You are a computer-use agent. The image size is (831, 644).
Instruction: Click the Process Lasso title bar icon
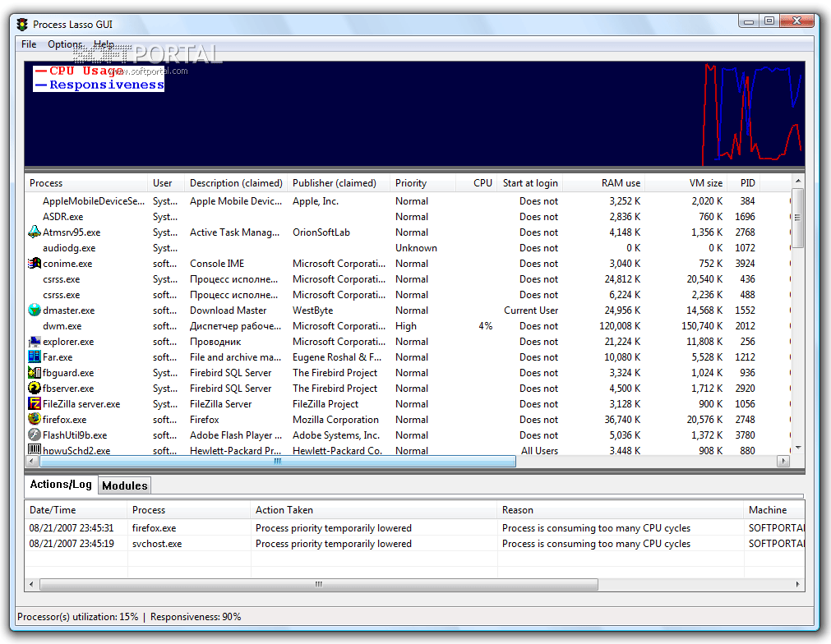pyautogui.click(x=22, y=25)
